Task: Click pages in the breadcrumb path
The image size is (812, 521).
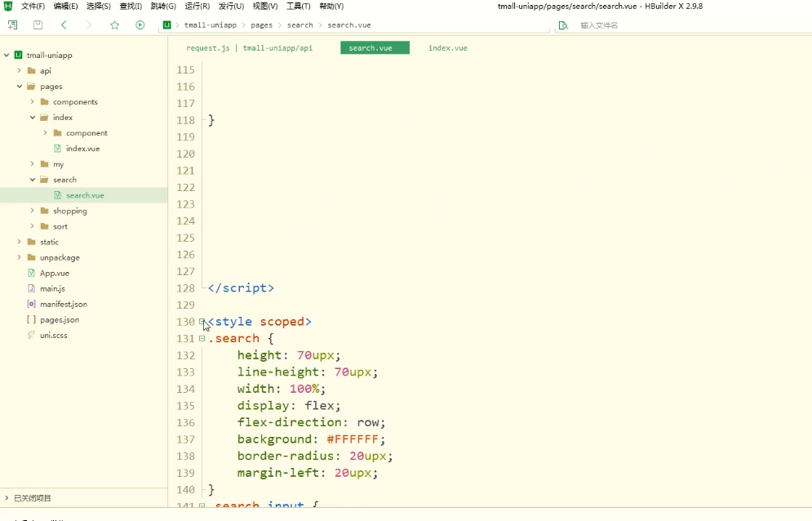Action: [x=261, y=24]
